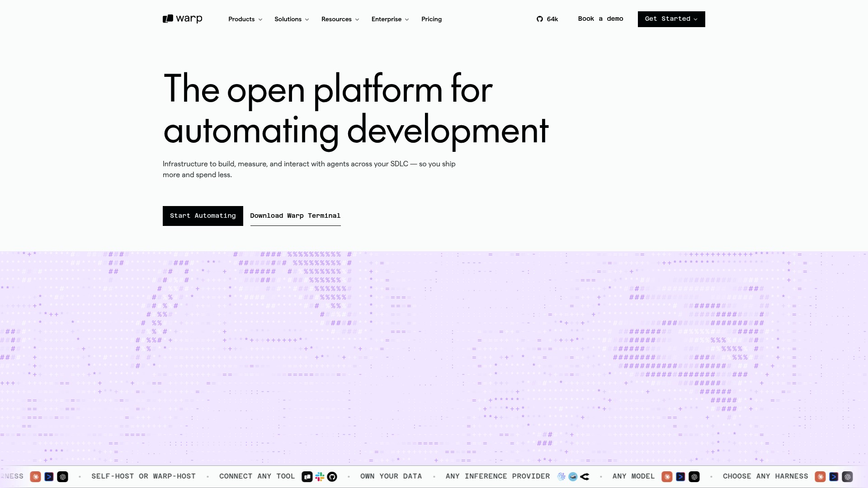The height and width of the screenshot is (488, 868).
Task: Click the SELF-HOST OR WARP-HOST marquee text
Action: coord(143,477)
